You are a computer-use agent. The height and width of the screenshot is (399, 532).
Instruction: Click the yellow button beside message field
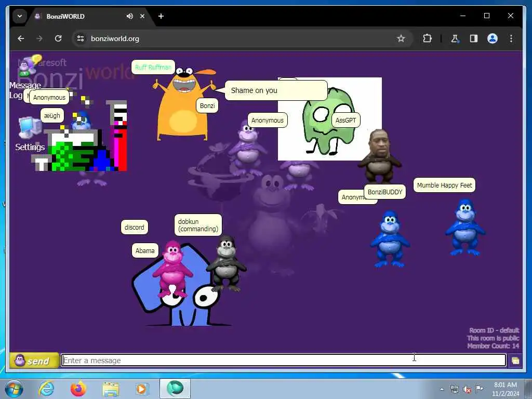515,361
